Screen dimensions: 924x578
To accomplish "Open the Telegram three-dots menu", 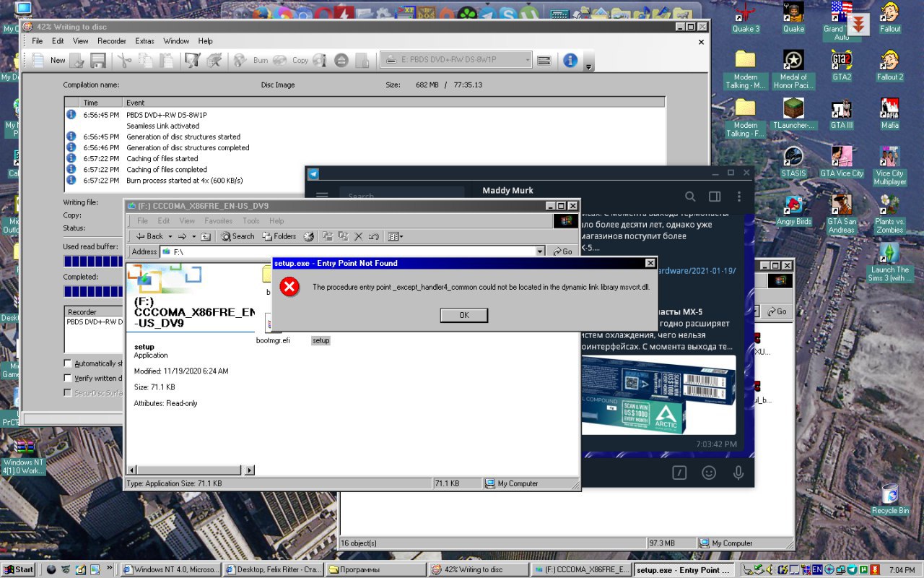I will click(x=738, y=197).
